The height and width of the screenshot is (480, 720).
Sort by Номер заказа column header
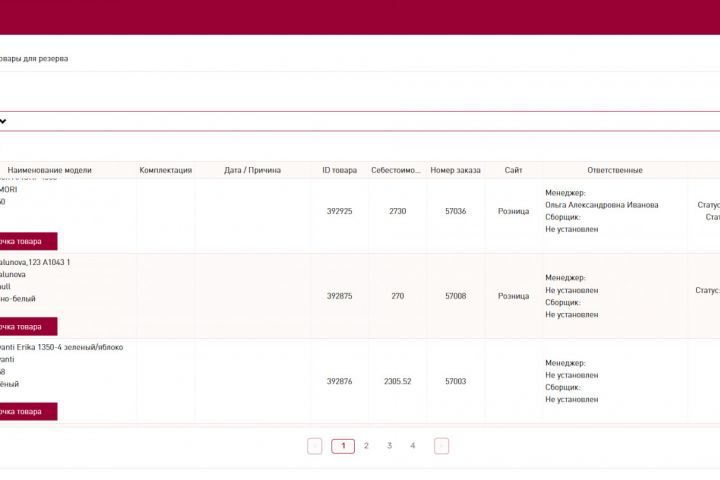point(456,170)
